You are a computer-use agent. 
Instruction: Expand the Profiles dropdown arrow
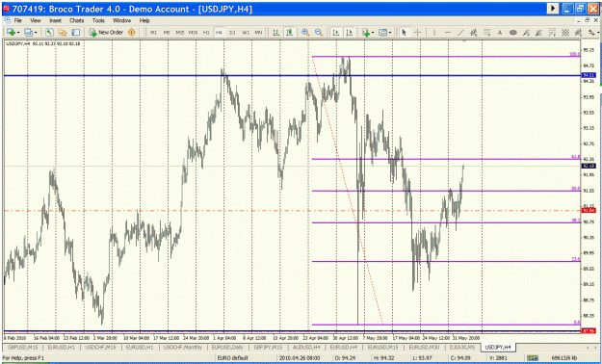36,33
